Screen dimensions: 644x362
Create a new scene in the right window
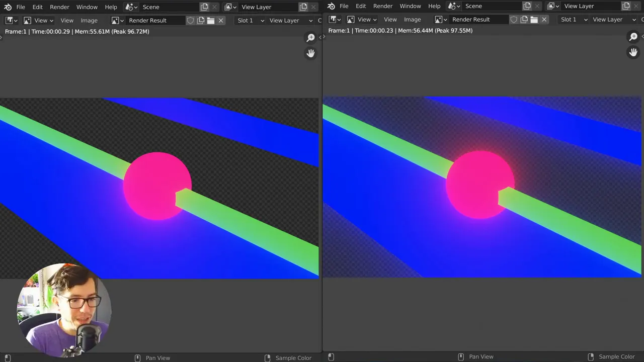pyautogui.click(x=527, y=6)
